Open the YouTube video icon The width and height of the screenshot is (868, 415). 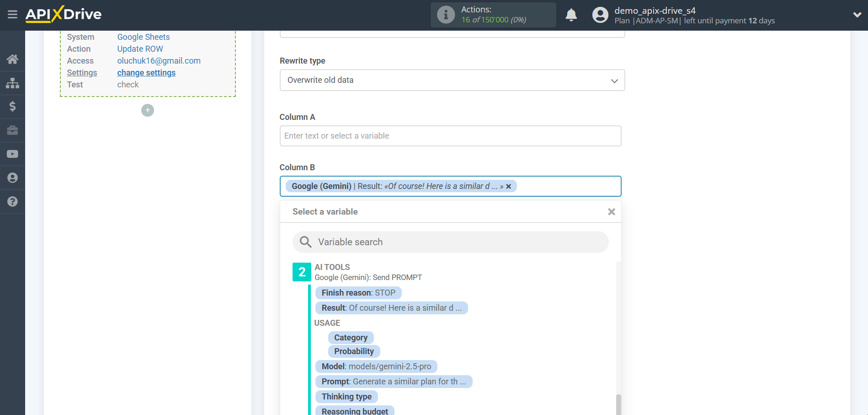coord(12,154)
